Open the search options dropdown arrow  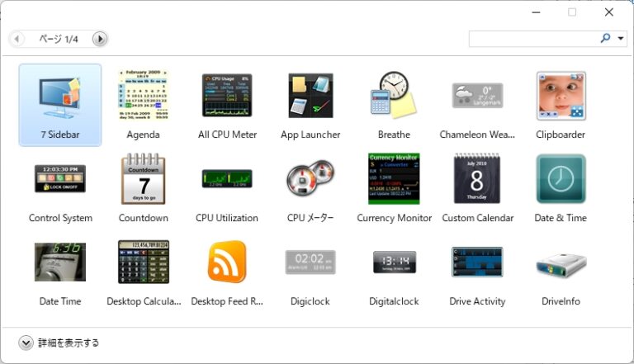click(x=621, y=39)
